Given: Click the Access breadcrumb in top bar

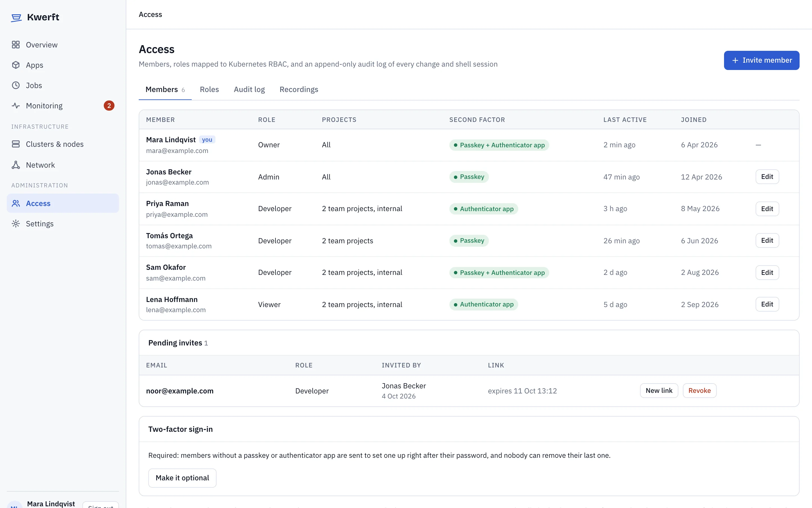Looking at the screenshot, I should pyautogui.click(x=150, y=14).
